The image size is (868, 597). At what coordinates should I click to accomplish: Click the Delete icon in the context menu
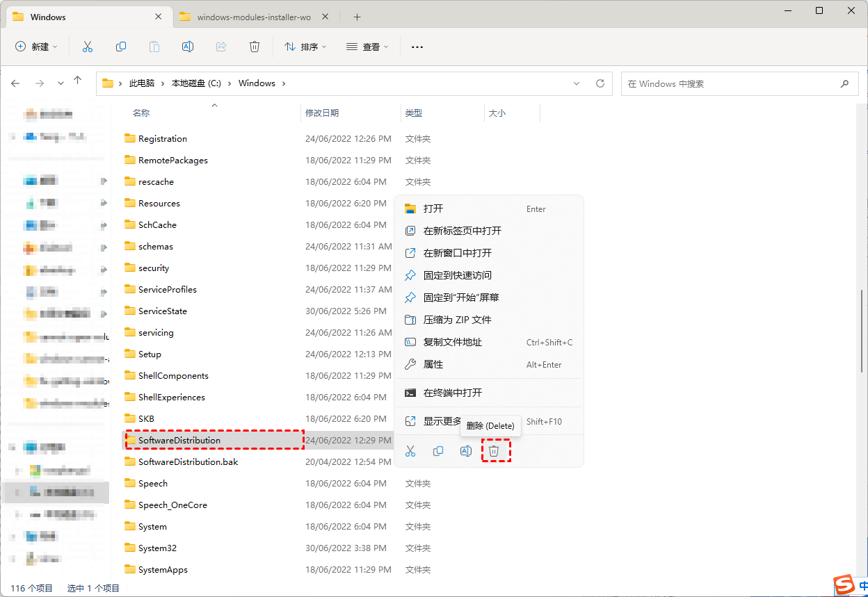[494, 451]
